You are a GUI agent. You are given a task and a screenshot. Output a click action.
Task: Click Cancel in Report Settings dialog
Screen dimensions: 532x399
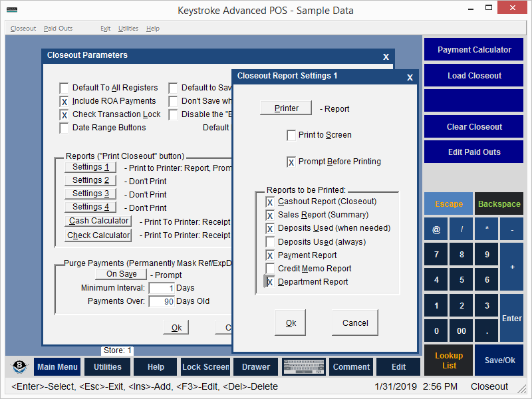[355, 323]
